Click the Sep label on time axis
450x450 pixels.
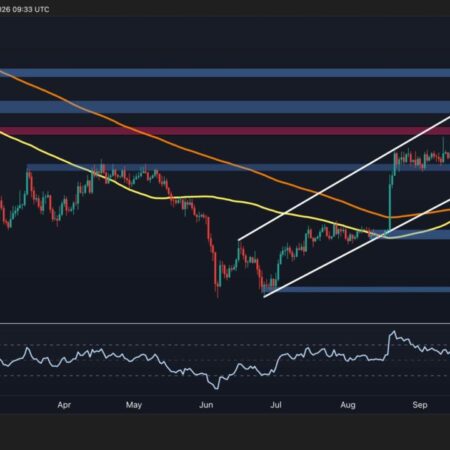coord(420,405)
